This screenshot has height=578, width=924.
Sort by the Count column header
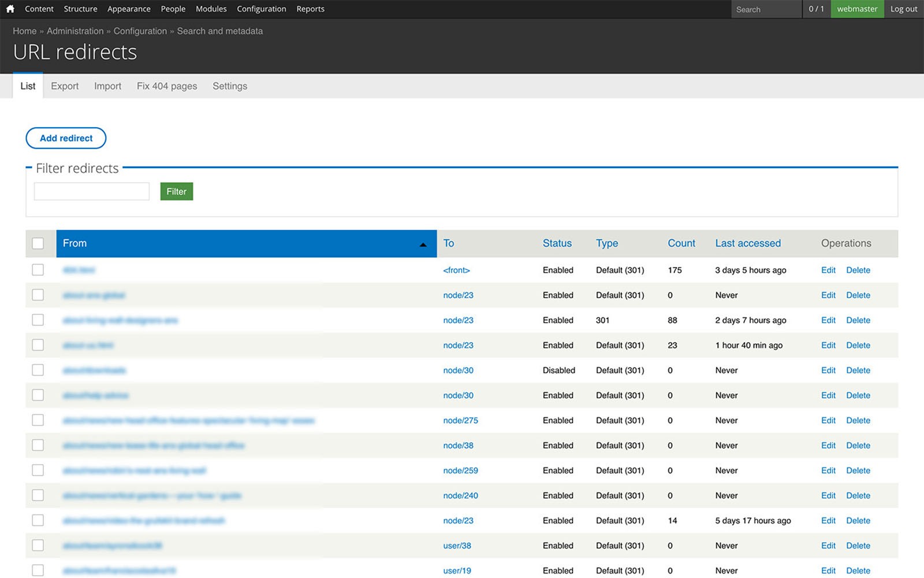[681, 243]
